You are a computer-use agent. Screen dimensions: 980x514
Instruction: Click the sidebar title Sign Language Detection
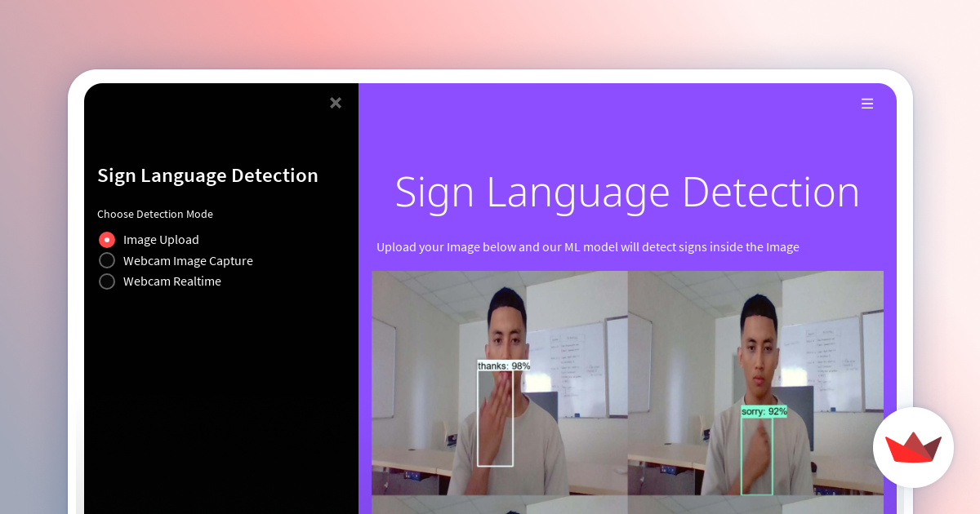207,175
